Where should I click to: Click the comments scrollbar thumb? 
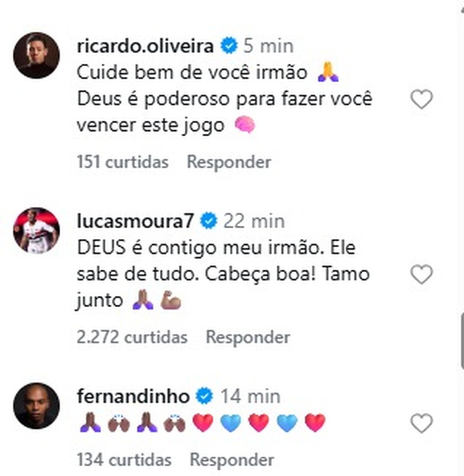point(462,341)
